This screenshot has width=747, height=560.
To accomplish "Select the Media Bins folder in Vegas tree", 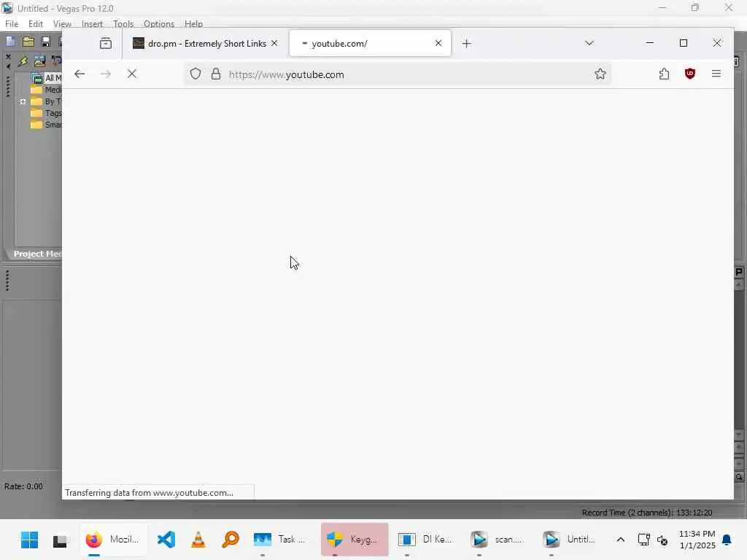I will click(x=47, y=90).
